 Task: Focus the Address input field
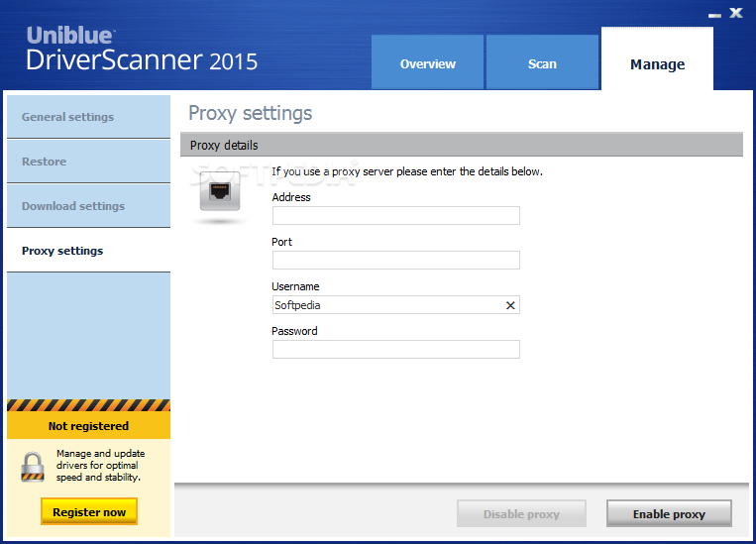pos(396,216)
